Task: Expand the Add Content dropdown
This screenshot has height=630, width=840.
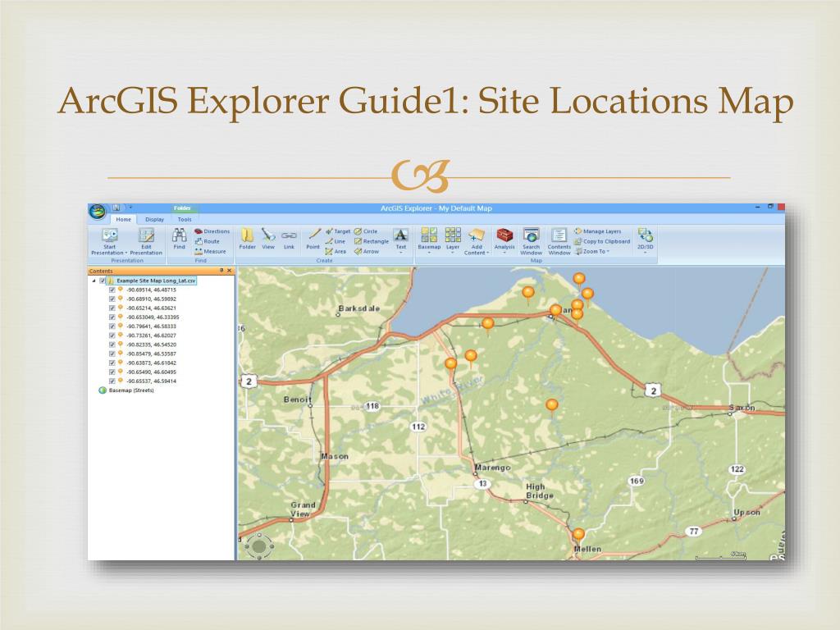Action: (477, 242)
